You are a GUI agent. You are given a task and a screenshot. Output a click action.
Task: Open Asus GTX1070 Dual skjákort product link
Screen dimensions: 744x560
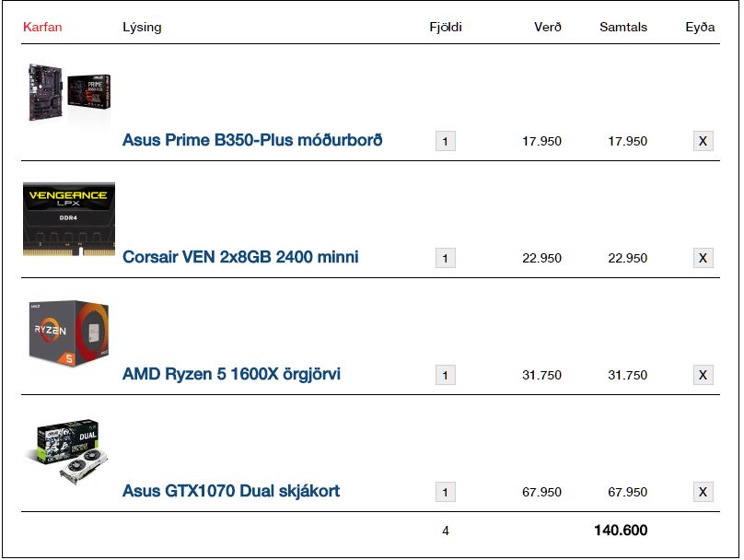click(231, 491)
